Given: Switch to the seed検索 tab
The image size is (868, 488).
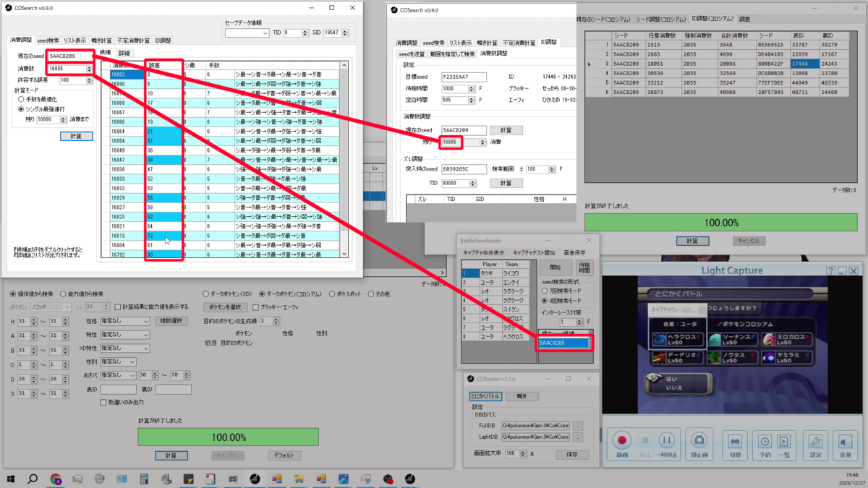Looking at the screenshot, I should (48, 41).
